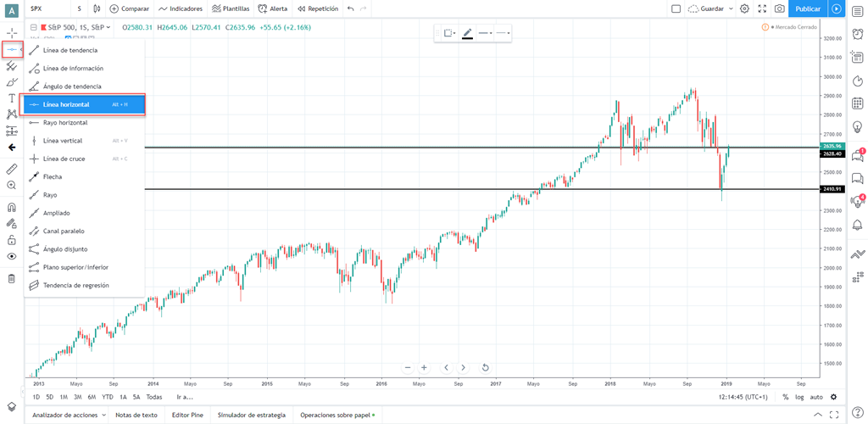Viewport: 868px width, 424px height.
Task: Open the calendar panel in right sidebar
Action: pos(858,103)
